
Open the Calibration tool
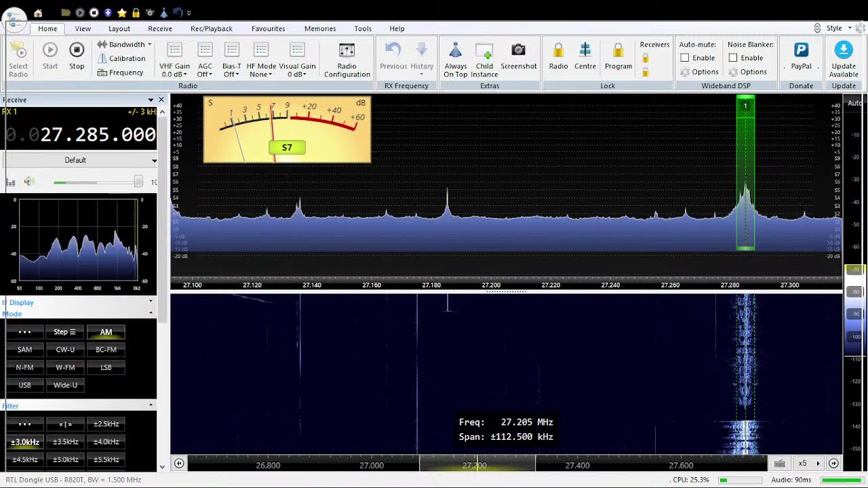pos(121,58)
